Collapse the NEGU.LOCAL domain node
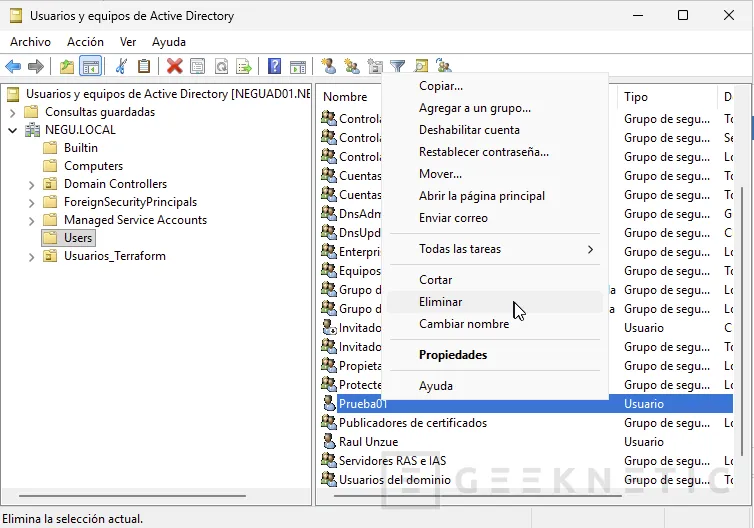Image resolution: width=754 pixels, height=528 pixels. coord(13,130)
